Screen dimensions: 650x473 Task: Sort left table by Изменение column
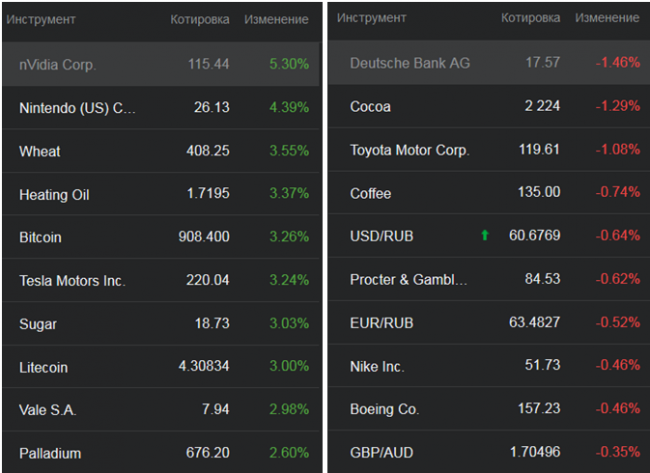click(x=276, y=19)
